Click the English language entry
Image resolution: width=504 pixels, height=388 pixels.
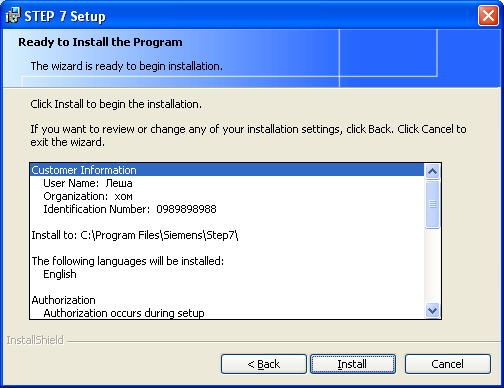(x=60, y=274)
